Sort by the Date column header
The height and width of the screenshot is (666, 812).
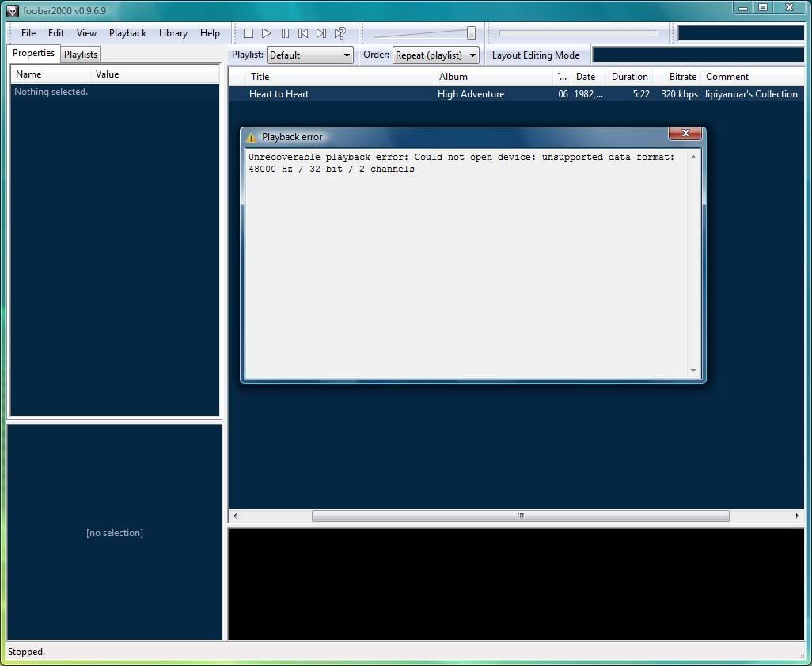coord(588,77)
